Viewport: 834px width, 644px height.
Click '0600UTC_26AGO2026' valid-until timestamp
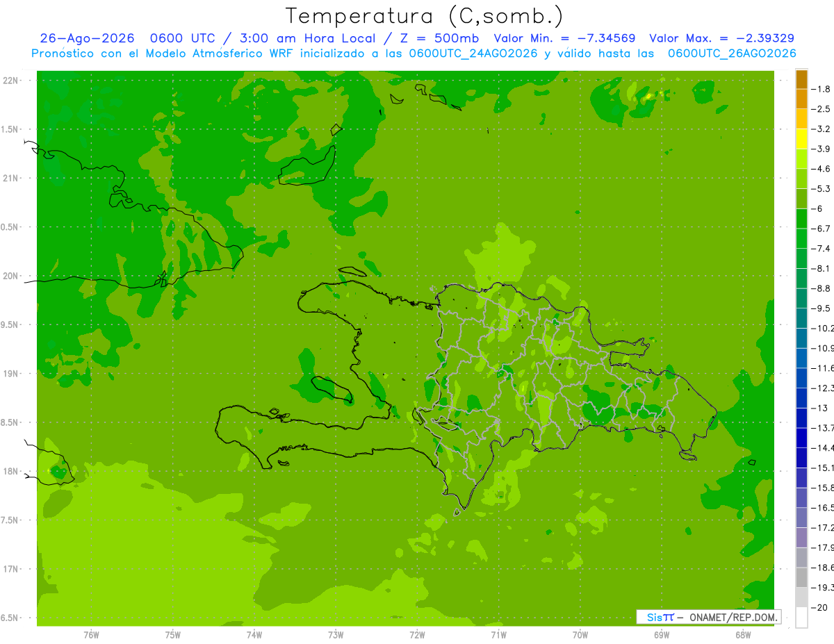(732, 53)
